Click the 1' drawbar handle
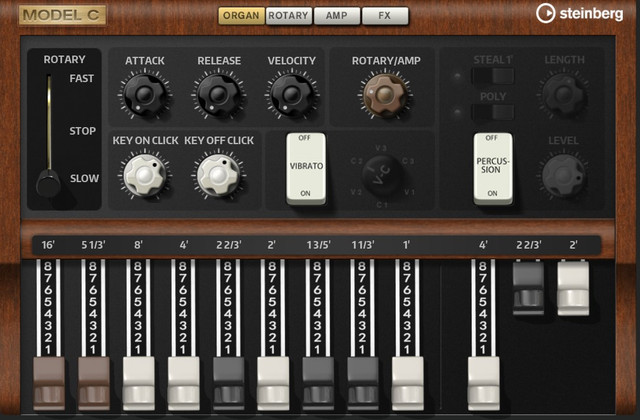 [x=408, y=383]
